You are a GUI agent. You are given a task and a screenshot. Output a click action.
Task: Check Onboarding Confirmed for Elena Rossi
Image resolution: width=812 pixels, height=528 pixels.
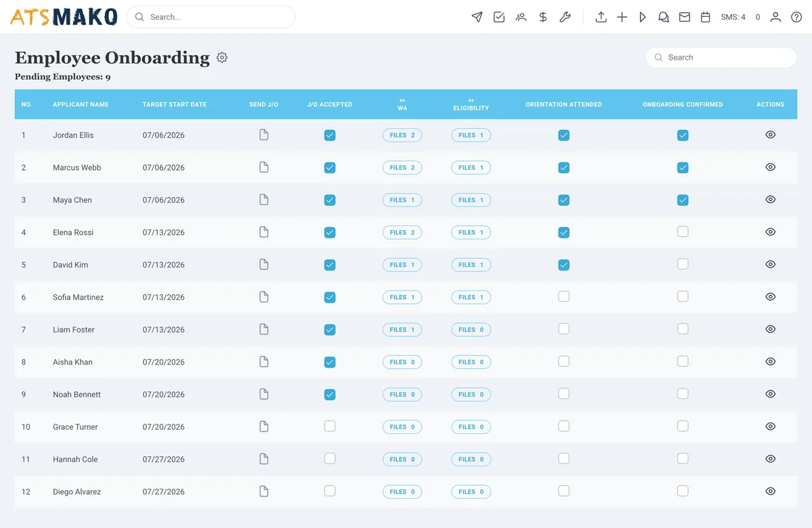pyautogui.click(x=683, y=232)
